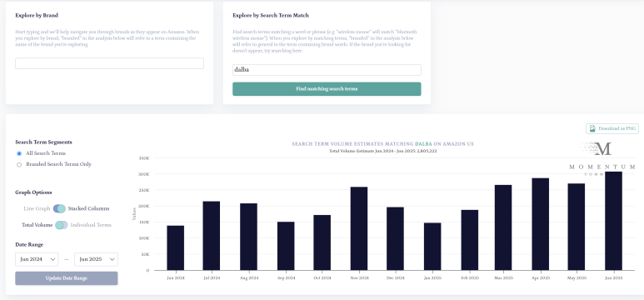Click the Jun 2025 bar in chart
644x300 pixels.
click(x=614, y=221)
